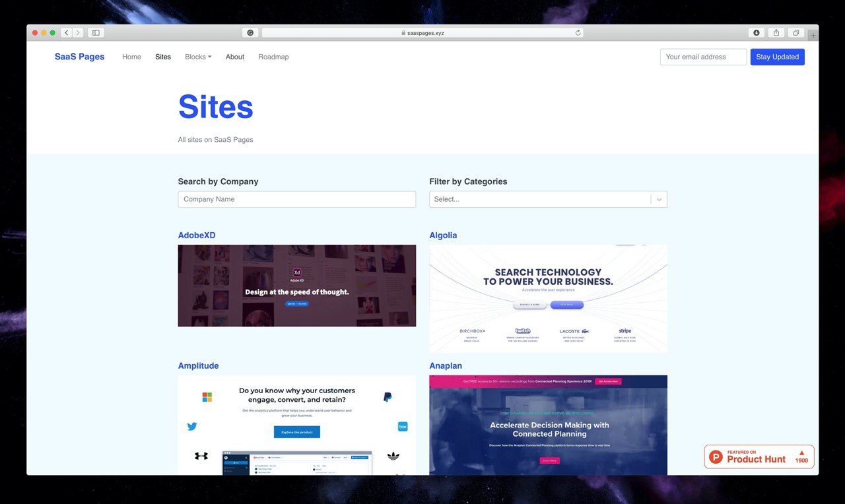The image size is (845, 504).
Task: Go to the Roadmap page
Action: pos(273,57)
